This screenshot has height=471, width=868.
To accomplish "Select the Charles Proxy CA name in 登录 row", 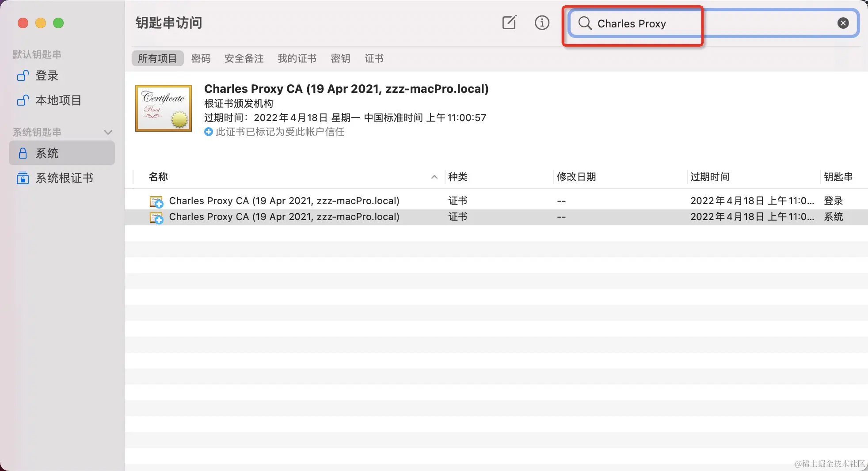I will (x=284, y=201).
